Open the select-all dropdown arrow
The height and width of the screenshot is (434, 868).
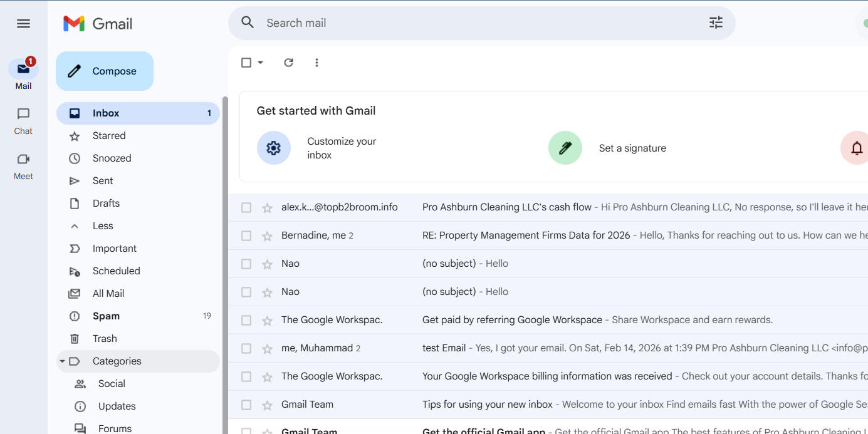pyautogui.click(x=261, y=63)
